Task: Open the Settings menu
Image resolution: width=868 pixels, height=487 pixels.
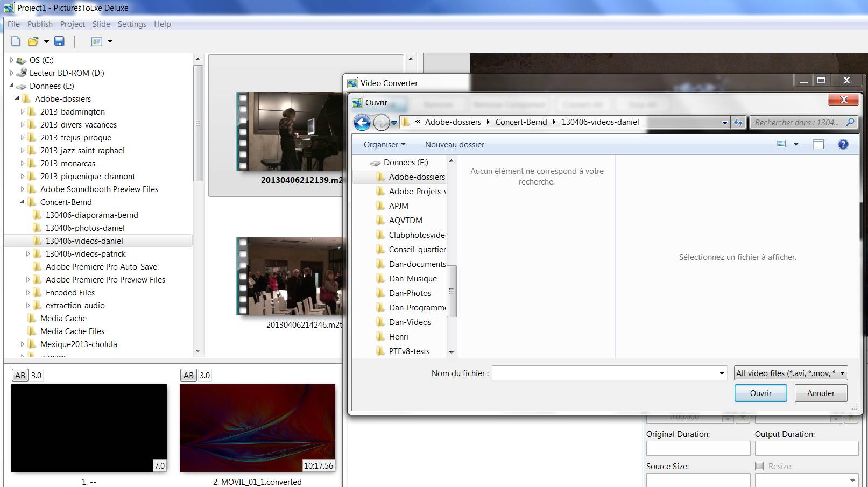Action: [x=132, y=24]
